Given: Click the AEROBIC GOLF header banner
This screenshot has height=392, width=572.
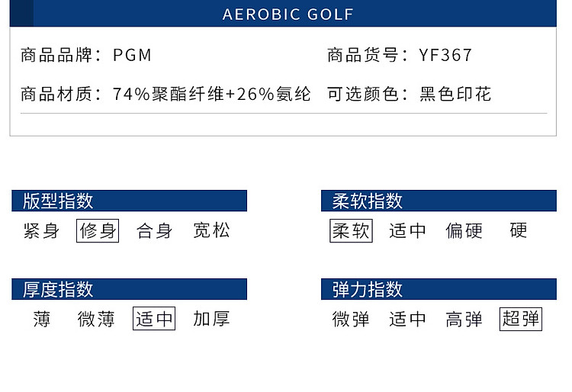Looking at the screenshot, I should (x=288, y=14).
